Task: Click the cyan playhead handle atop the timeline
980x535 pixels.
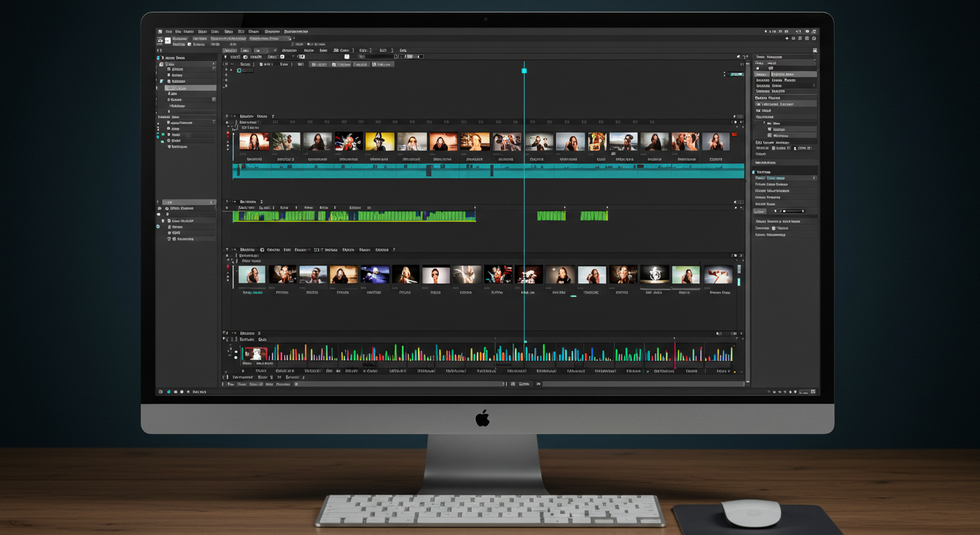Action: point(524,70)
